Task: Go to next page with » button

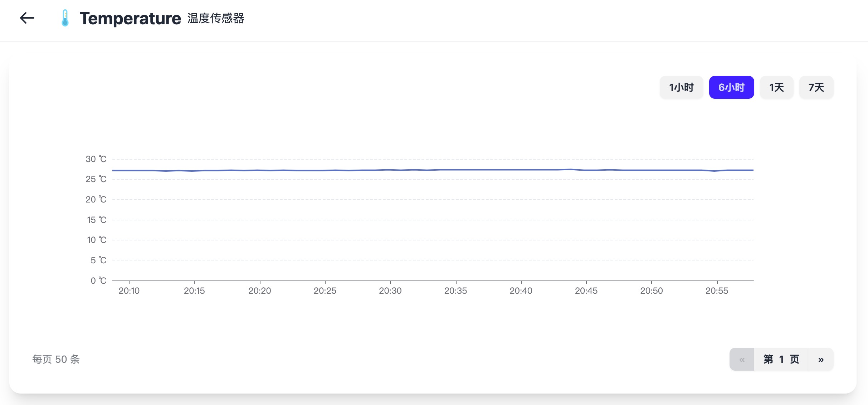Action: click(821, 359)
